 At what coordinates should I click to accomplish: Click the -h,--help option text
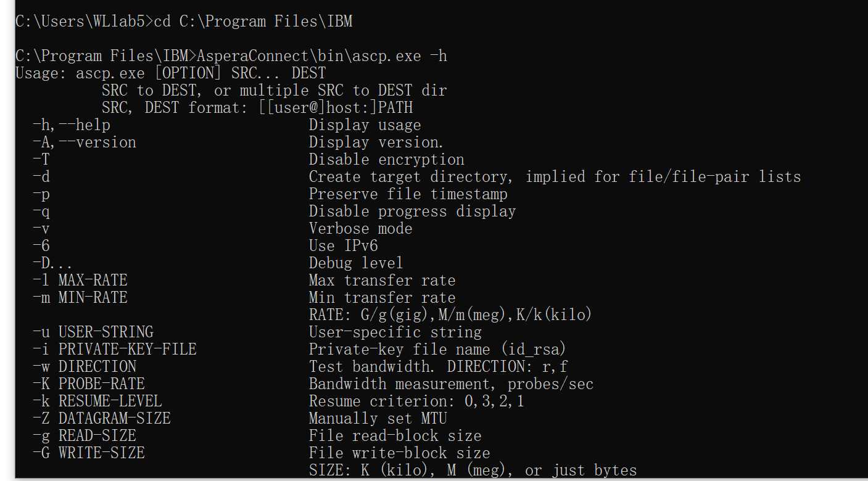pos(72,125)
